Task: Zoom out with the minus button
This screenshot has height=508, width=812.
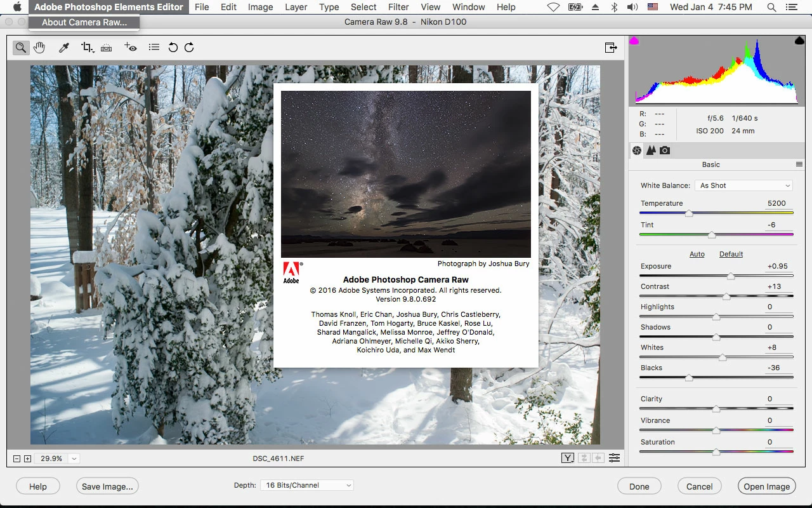Action: click(x=17, y=458)
